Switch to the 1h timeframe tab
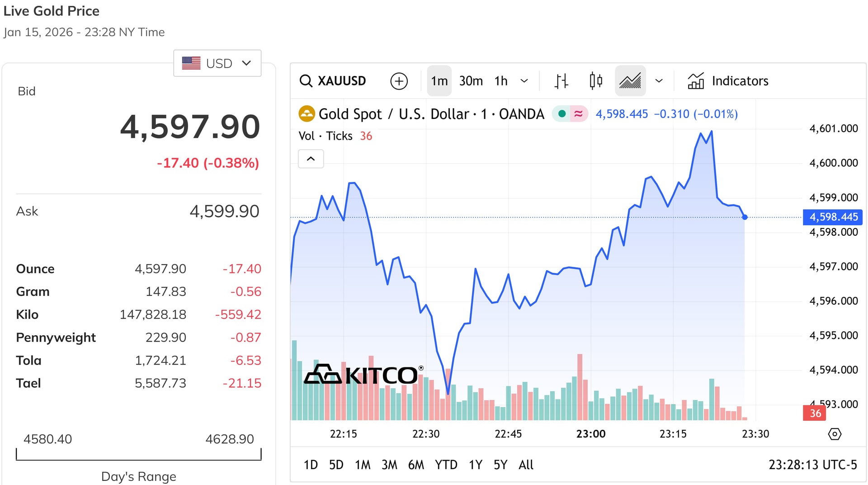The image size is (868, 485). pos(500,81)
